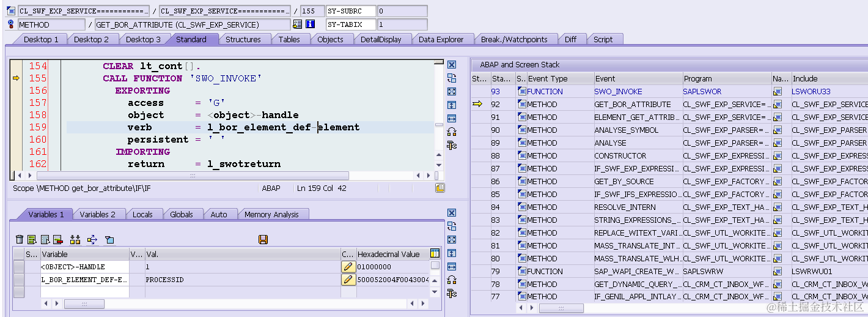Click the icon in editor status bar
Image resolution: width=868 pixels, height=317 pixels.
click(x=440, y=188)
